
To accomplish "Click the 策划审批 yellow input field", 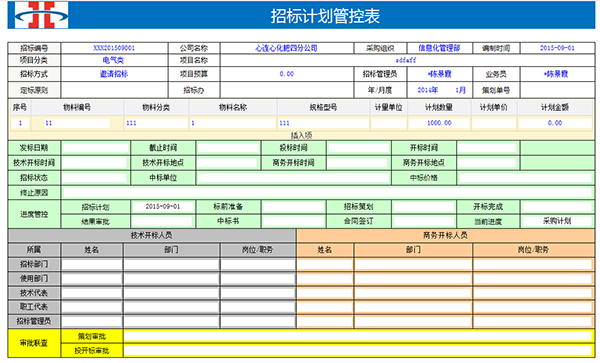I will tap(358, 336).
